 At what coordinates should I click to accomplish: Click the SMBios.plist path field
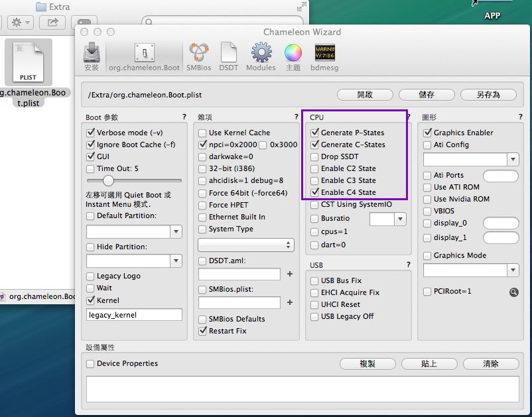point(239,302)
